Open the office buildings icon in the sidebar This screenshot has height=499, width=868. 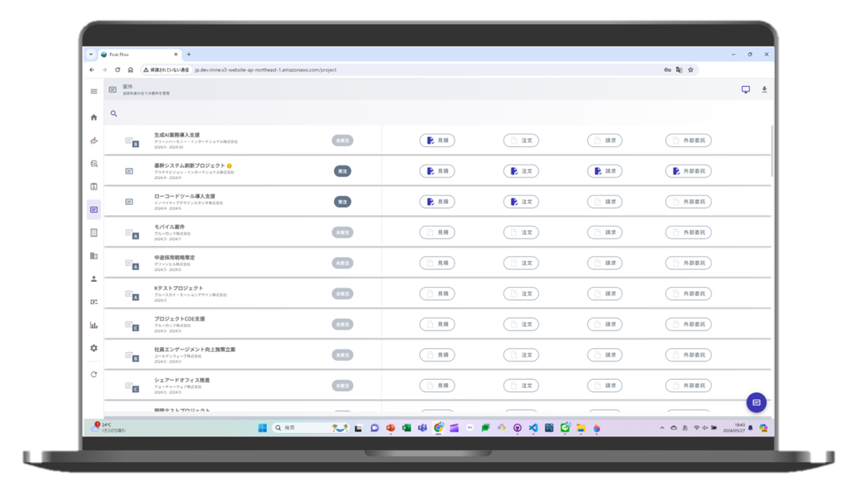[94, 256]
